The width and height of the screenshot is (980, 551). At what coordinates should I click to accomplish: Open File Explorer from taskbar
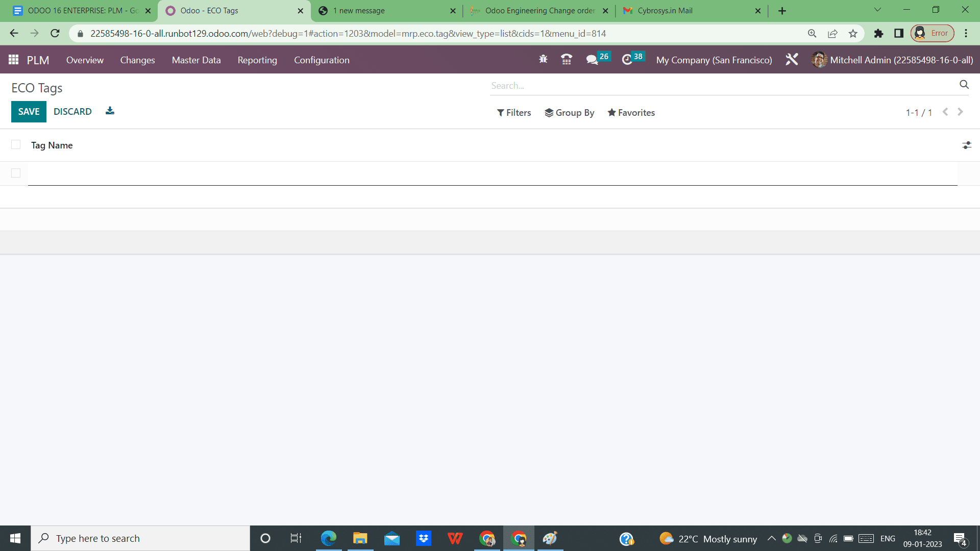[360, 538]
